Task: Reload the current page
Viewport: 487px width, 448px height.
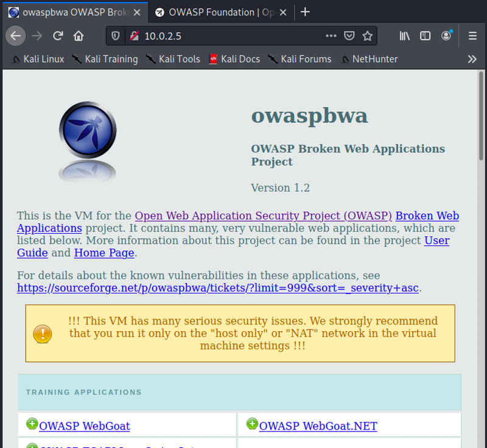Action: (58, 36)
